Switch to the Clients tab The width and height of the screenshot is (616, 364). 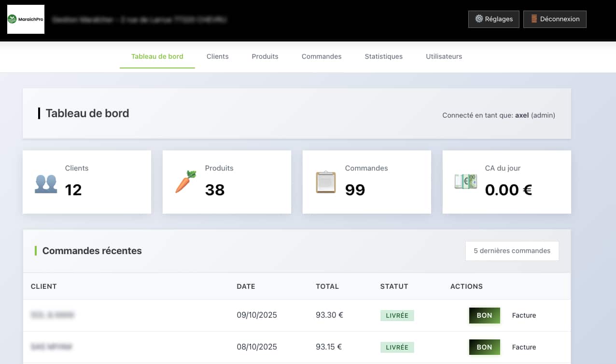coord(217,56)
